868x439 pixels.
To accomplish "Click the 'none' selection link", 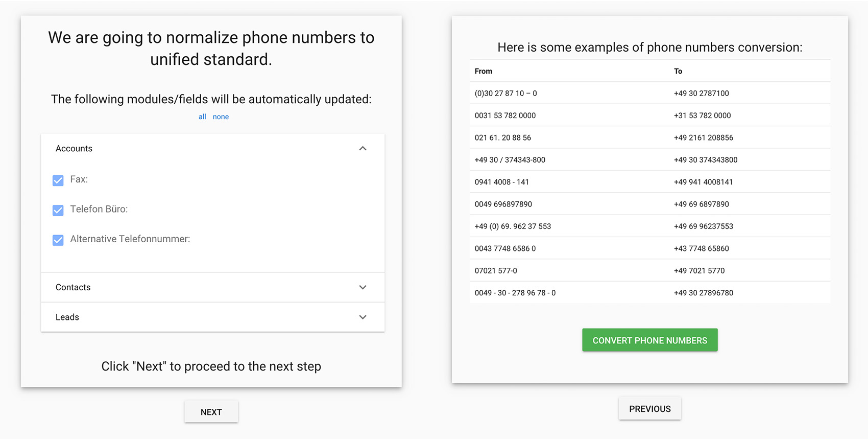I will 221,117.
